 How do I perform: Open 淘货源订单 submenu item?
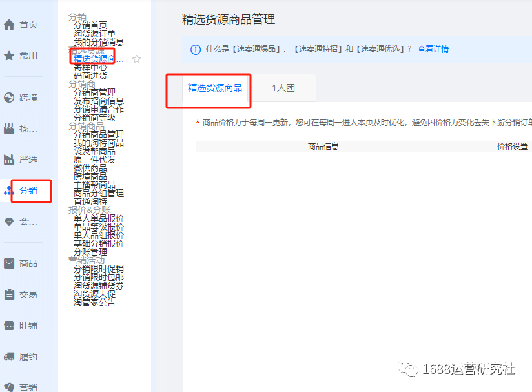click(x=95, y=34)
